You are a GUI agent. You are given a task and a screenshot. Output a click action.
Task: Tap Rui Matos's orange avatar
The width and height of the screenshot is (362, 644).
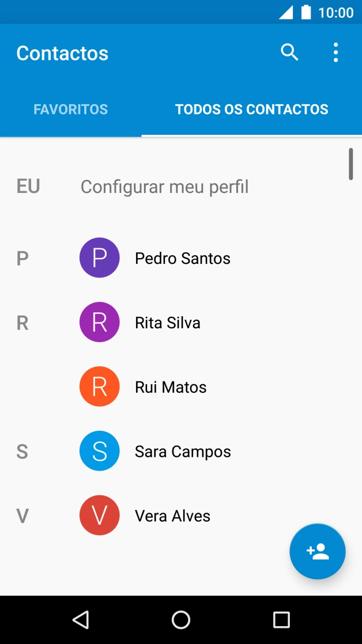pyautogui.click(x=99, y=386)
